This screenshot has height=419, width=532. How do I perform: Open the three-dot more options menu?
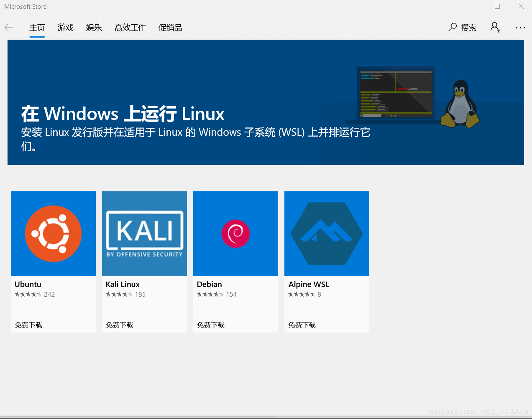pyautogui.click(x=520, y=28)
